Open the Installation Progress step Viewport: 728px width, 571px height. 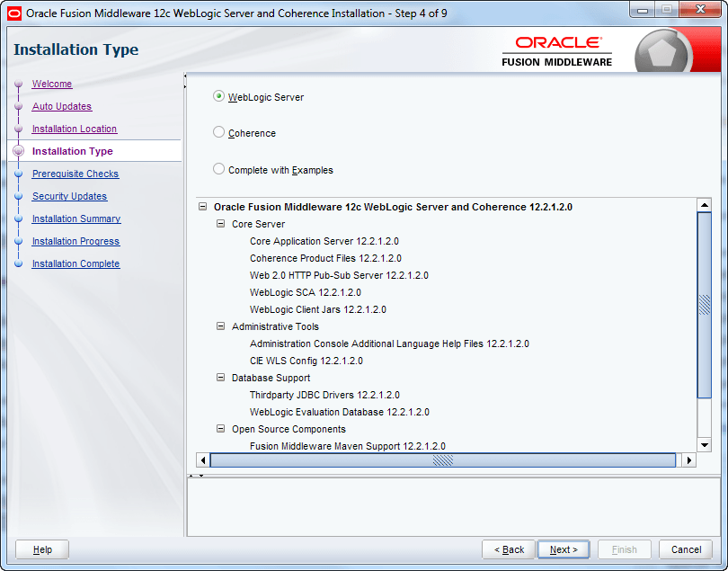pyautogui.click(x=75, y=241)
